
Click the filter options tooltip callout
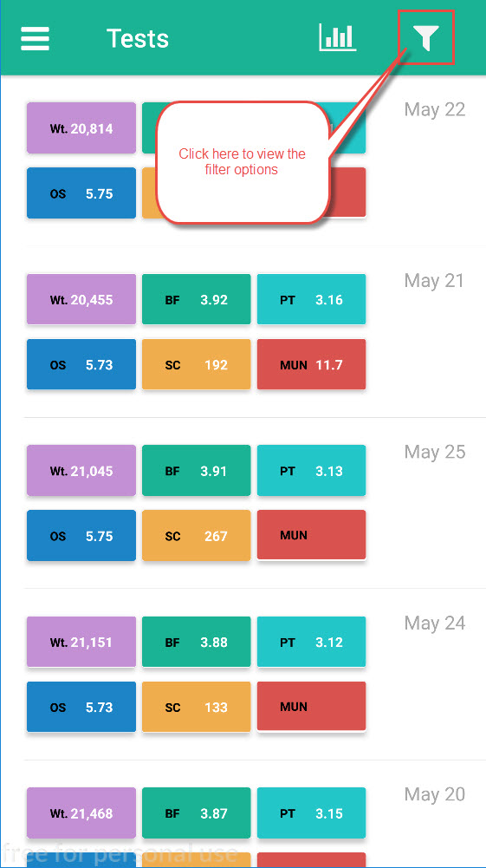click(x=243, y=162)
